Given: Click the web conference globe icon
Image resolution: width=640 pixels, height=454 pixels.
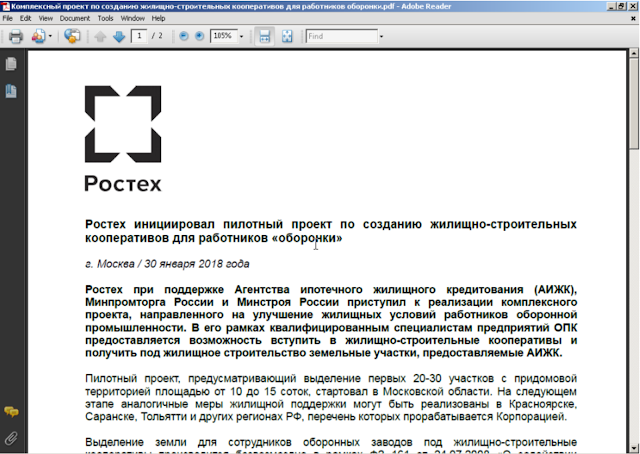Looking at the screenshot, I should pyautogui.click(x=72, y=36).
